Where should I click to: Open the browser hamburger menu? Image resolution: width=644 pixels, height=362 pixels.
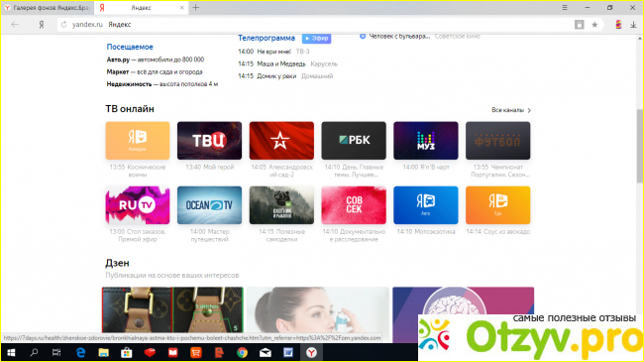(x=565, y=7)
